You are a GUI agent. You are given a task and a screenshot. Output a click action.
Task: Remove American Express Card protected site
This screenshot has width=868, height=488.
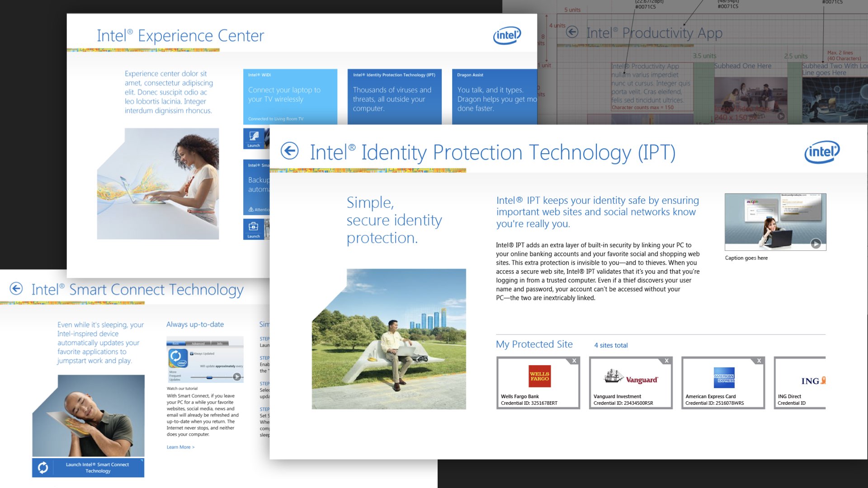(759, 361)
